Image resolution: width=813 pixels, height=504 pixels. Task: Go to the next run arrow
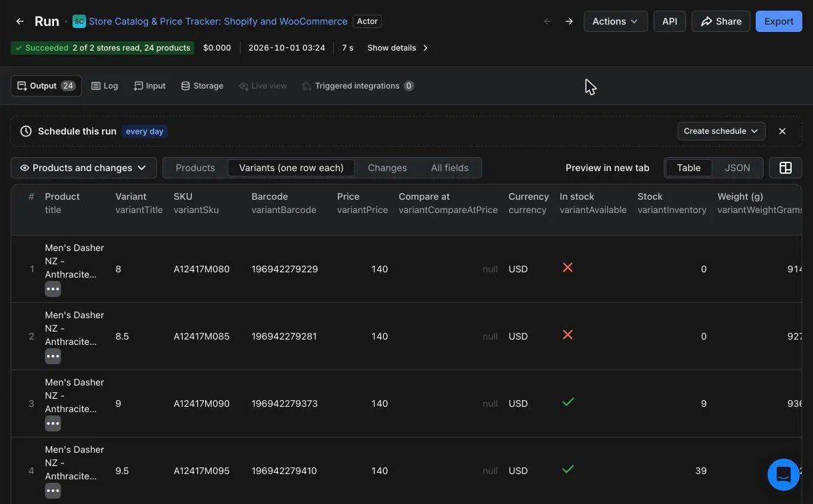[x=569, y=21]
